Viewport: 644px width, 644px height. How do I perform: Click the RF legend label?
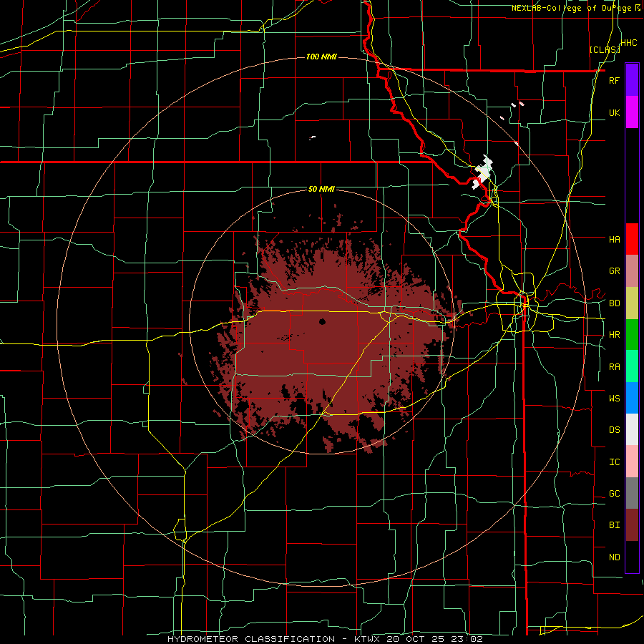point(614,80)
